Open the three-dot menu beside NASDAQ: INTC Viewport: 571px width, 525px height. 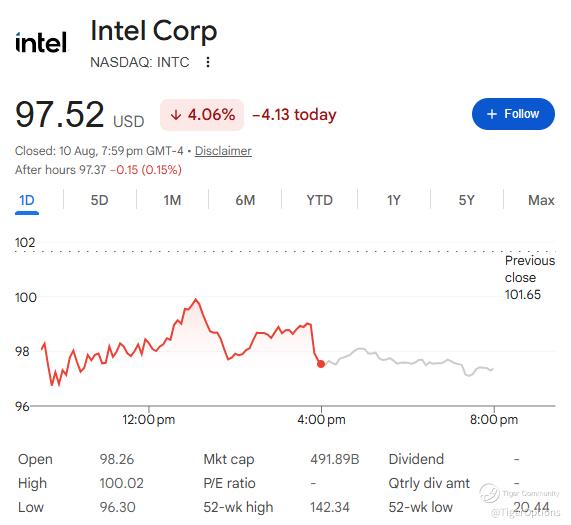pyautogui.click(x=208, y=62)
